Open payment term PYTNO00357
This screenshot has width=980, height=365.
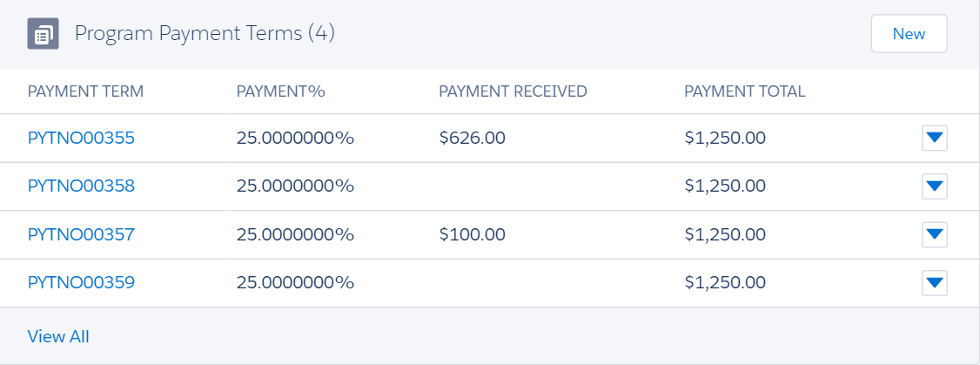pyautogui.click(x=81, y=234)
